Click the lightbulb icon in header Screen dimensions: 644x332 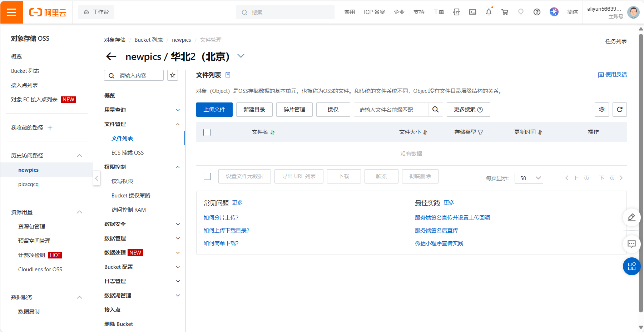[x=521, y=12]
